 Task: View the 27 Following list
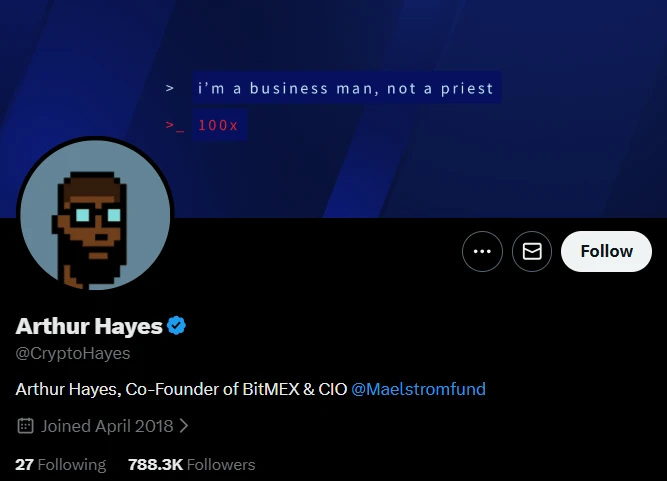(60, 464)
